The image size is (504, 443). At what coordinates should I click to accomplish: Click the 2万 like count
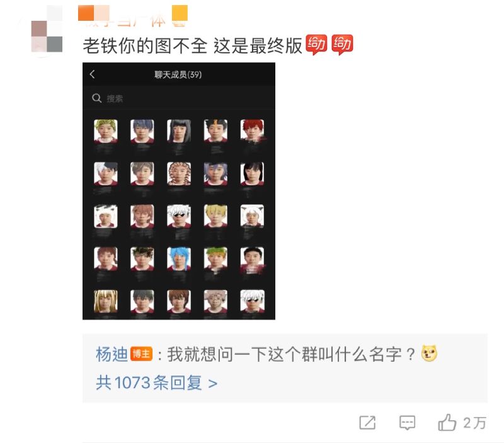(475, 423)
